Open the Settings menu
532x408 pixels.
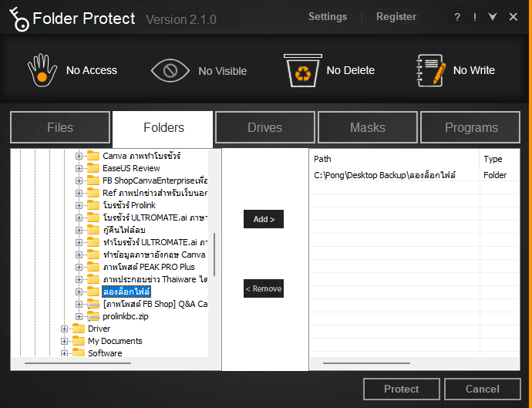[328, 17]
